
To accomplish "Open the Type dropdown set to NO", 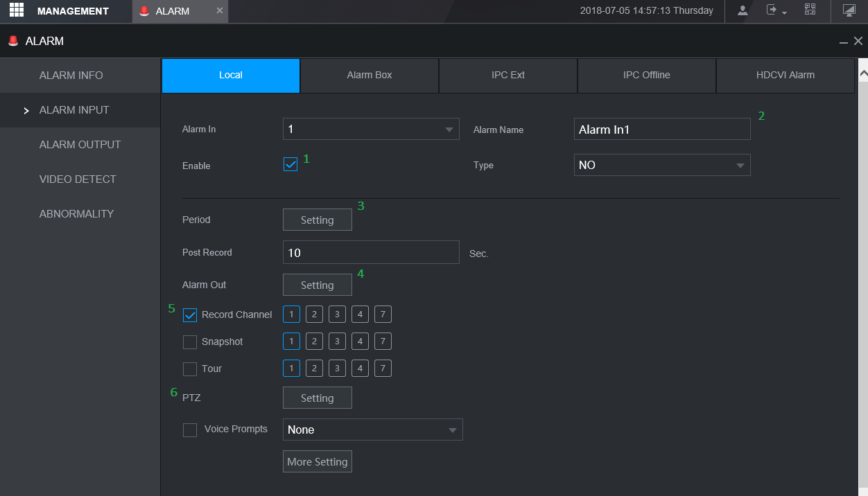I will tap(661, 165).
